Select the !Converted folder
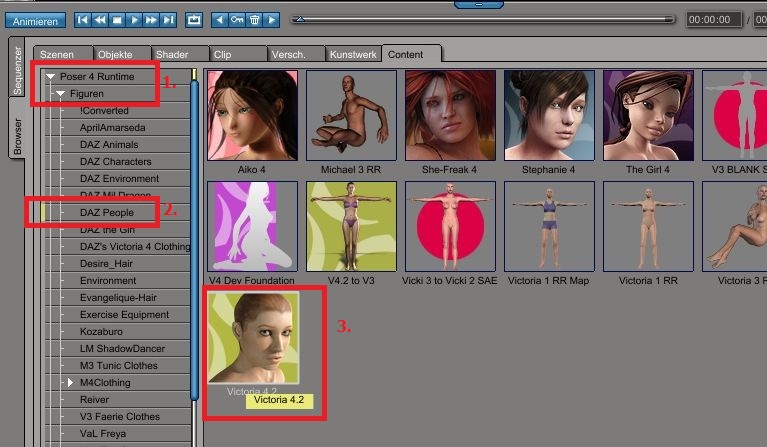The height and width of the screenshot is (447, 767). (104, 111)
